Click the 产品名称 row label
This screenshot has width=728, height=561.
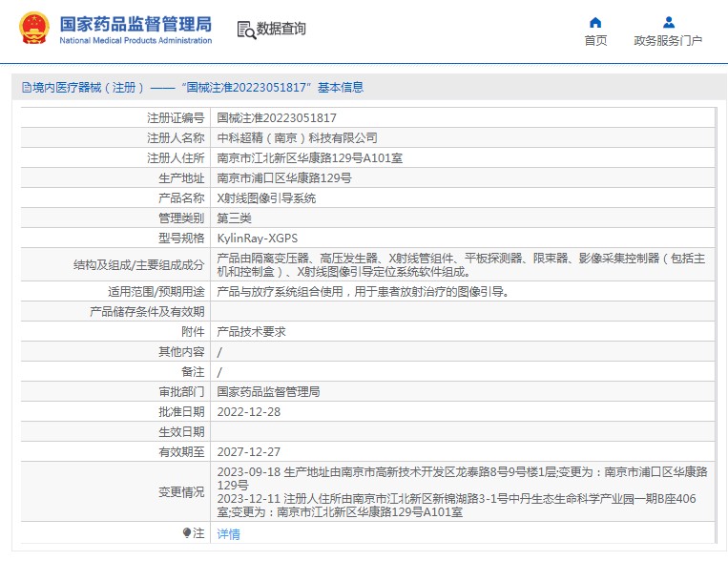tap(181, 198)
